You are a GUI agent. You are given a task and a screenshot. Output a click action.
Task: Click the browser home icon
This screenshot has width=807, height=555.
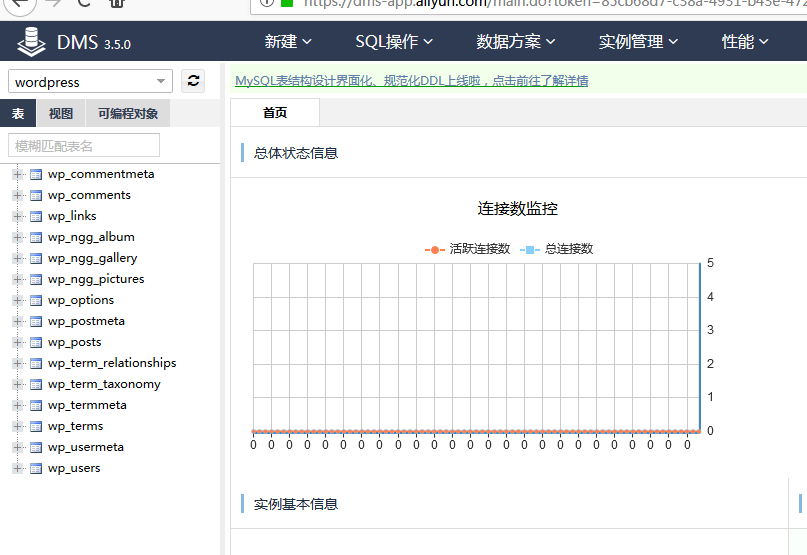coord(117,3)
